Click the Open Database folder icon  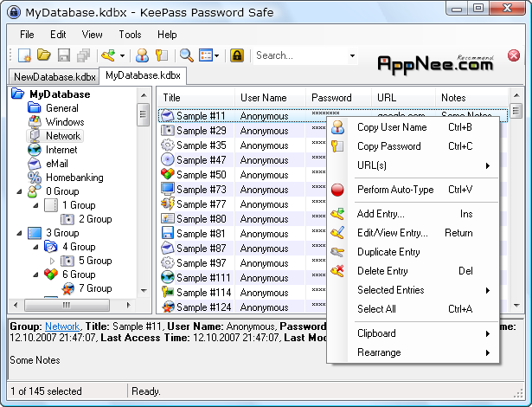click(44, 55)
